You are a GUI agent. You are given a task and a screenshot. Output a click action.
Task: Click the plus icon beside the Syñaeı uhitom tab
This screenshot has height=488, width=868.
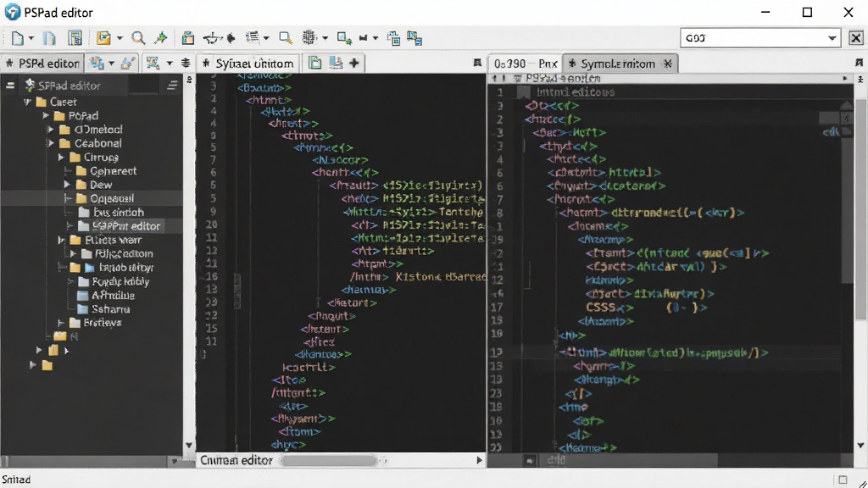click(354, 63)
